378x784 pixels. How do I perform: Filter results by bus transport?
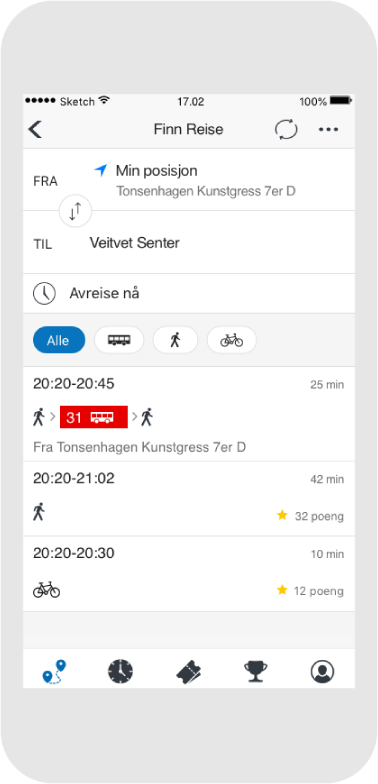119,340
